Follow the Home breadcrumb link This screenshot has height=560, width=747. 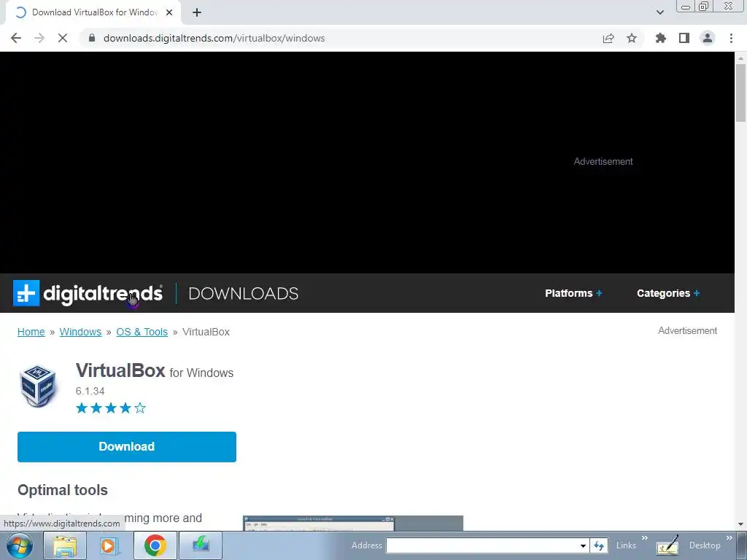pos(31,332)
